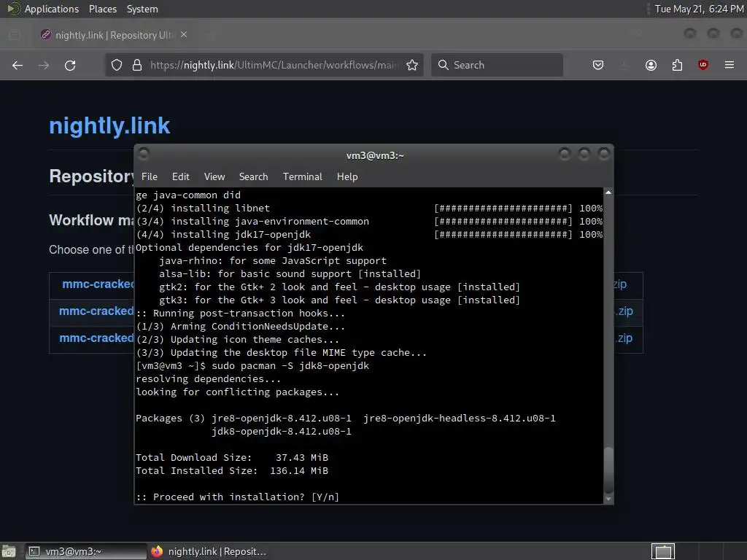Switch to vm3@vm3:~ taskbar button

[x=86, y=551]
